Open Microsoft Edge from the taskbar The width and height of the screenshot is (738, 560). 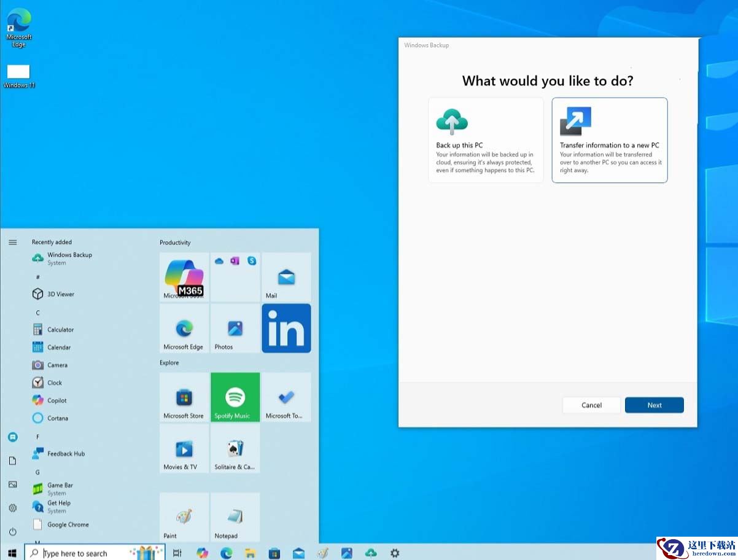tap(227, 553)
